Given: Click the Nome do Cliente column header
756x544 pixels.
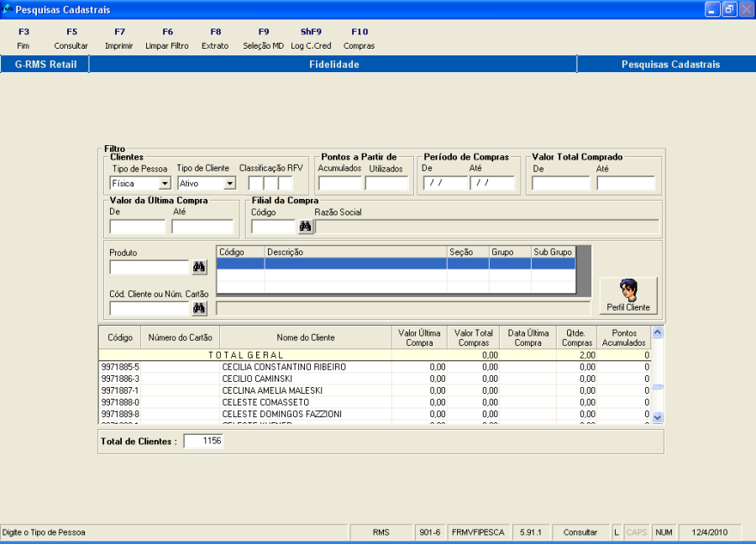Looking at the screenshot, I should (306, 337).
